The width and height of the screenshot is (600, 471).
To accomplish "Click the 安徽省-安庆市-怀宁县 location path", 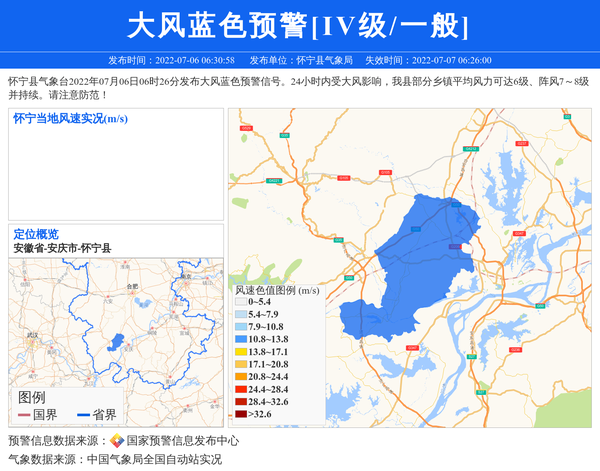I will pos(62,248).
